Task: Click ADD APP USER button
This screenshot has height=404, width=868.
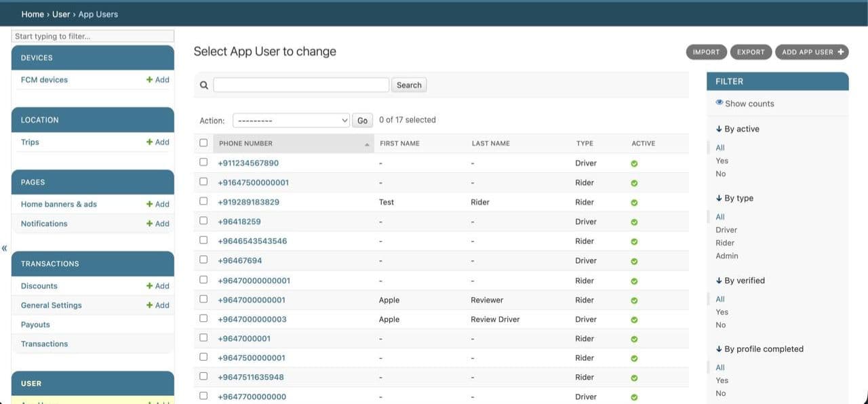Action: (812, 52)
